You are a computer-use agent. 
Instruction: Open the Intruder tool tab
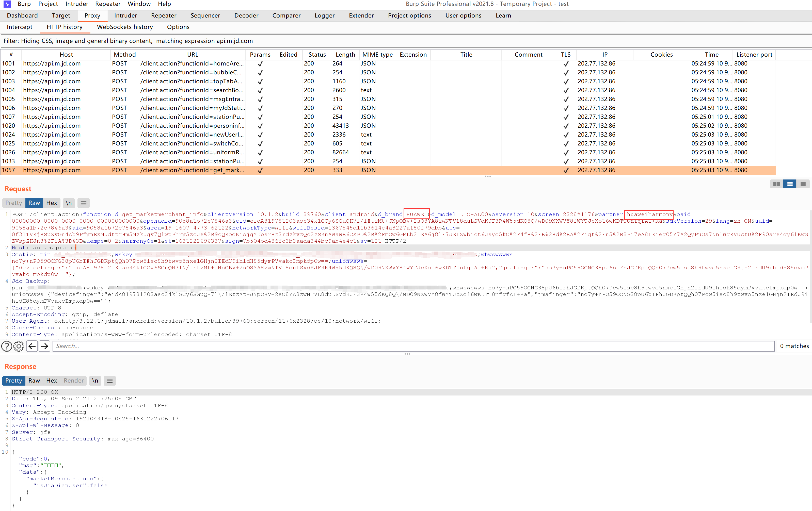tap(125, 15)
